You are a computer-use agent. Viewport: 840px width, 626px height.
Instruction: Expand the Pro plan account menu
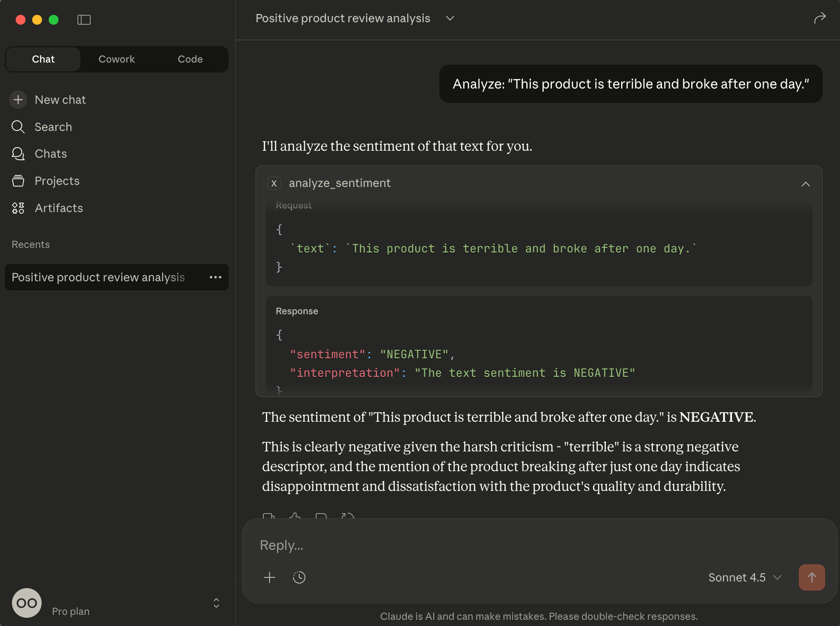216,603
